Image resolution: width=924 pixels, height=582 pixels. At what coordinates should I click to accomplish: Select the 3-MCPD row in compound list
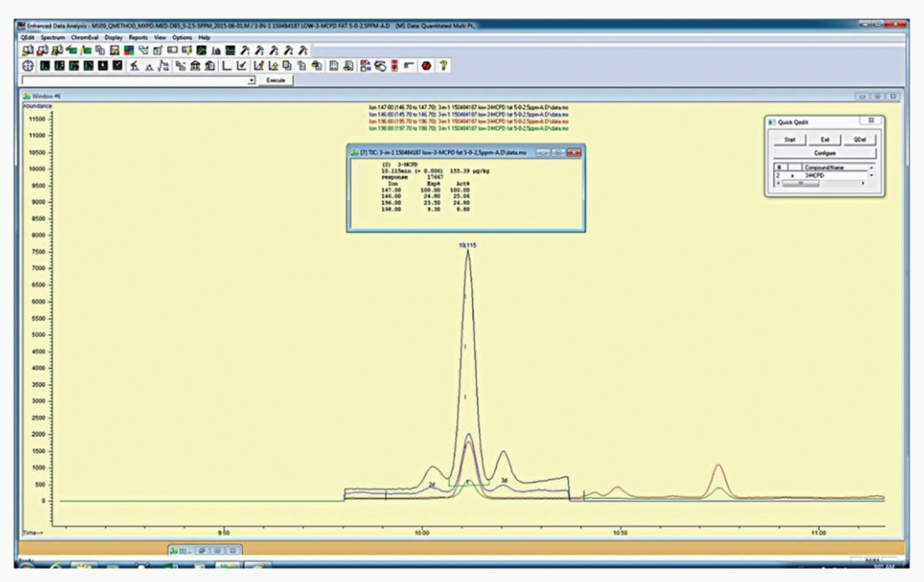tap(820, 176)
